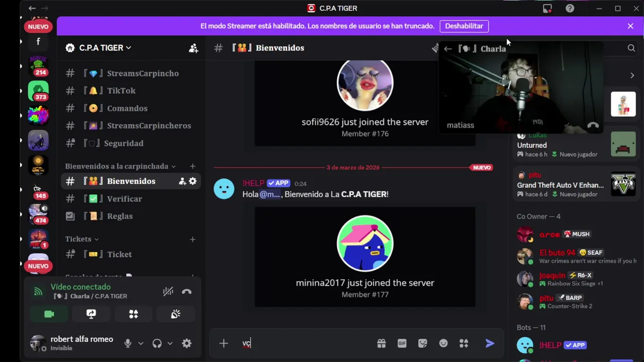Open the Ticket channel

click(131, 254)
